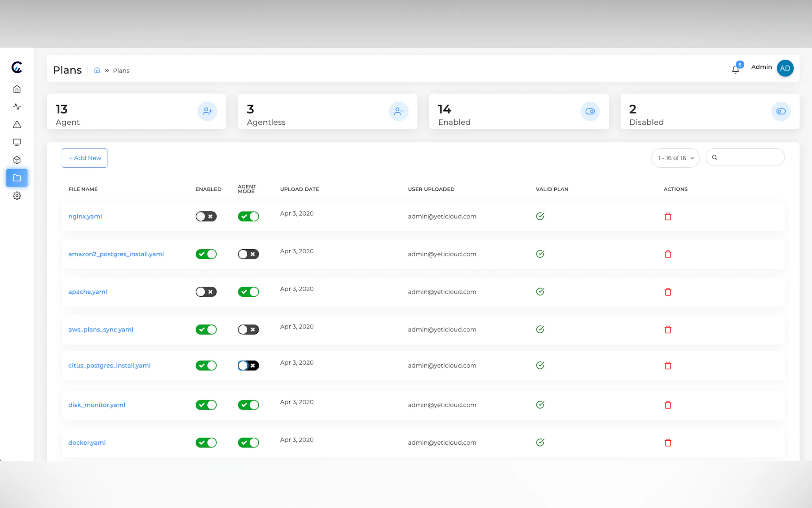Enable the nginx.yaml plan toggle
Image resolution: width=812 pixels, height=508 pixels.
pos(206,216)
